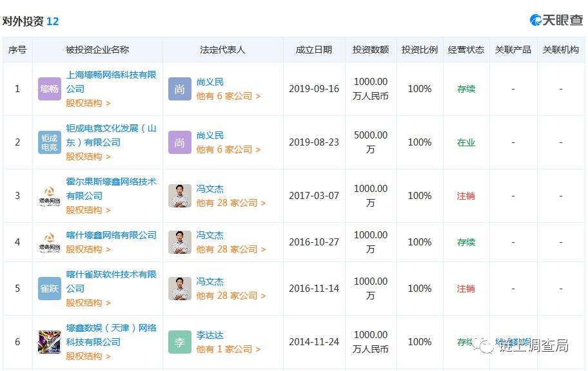Open 冯文杰 name link in row 5
Viewport: 588px width, 371px height.
coord(210,282)
